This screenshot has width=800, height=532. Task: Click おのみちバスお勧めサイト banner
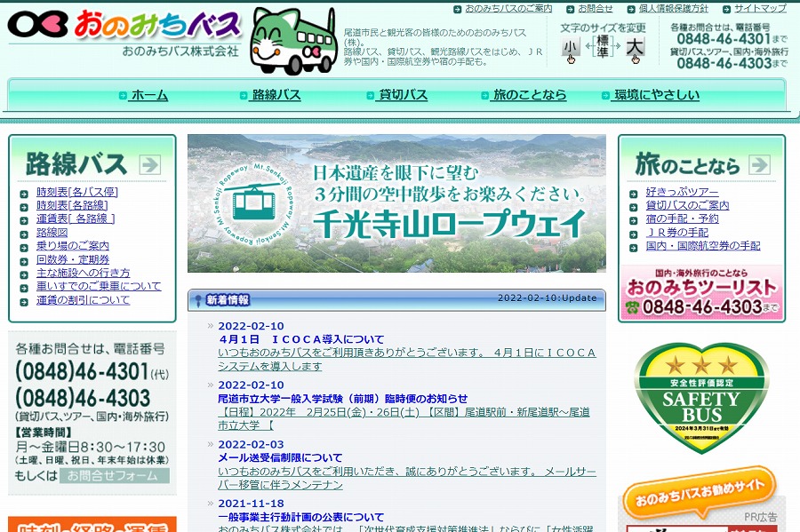pyautogui.click(x=700, y=492)
